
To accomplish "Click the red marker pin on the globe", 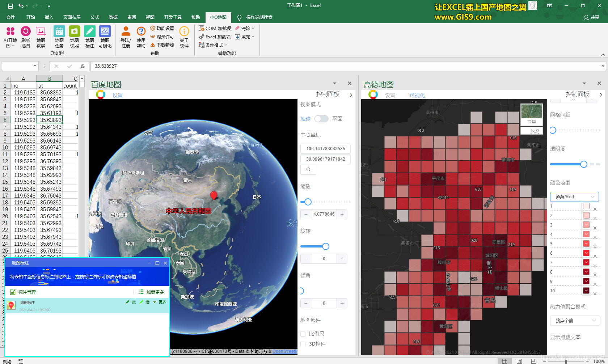I will [x=214, y=195].
